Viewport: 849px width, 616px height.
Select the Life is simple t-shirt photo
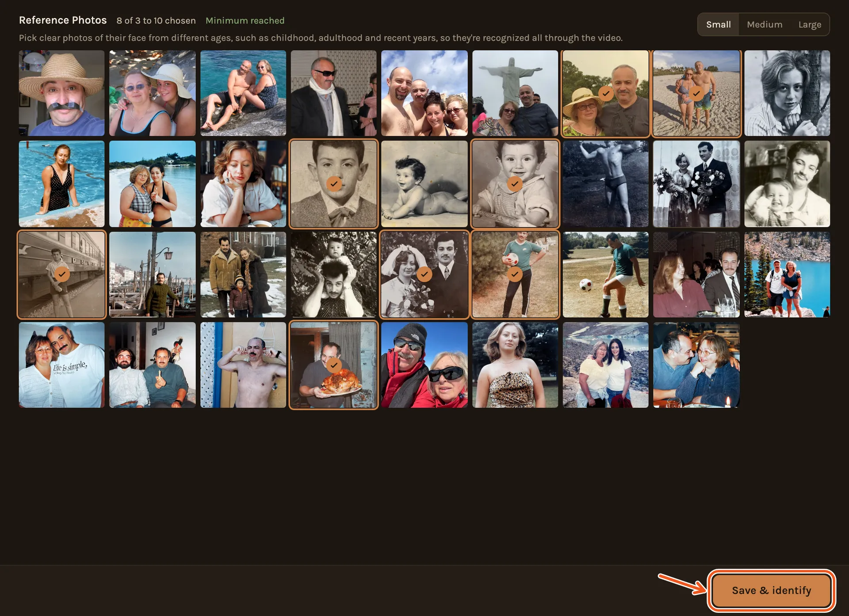coord(62,365)
